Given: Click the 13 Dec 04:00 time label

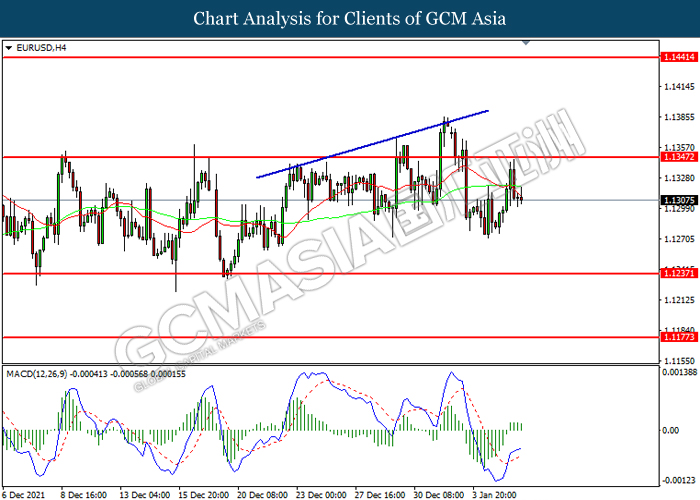Looking at the screenshot, I should 145,495.
